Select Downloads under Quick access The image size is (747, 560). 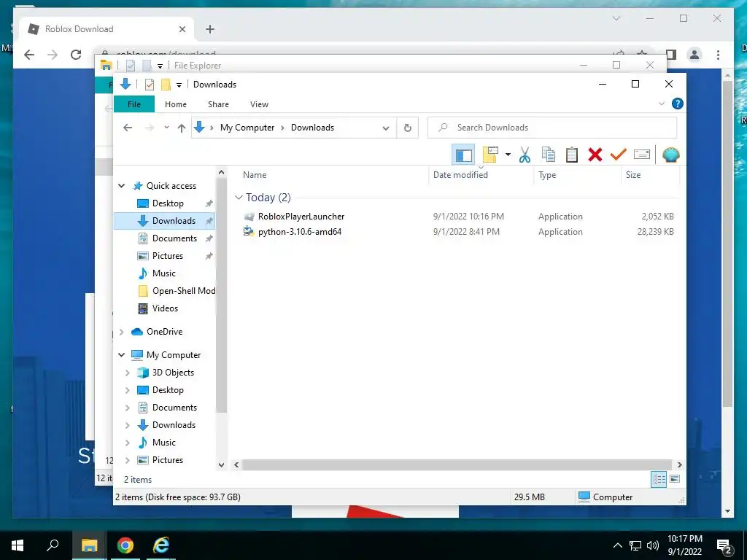click(x=174, y=221)
